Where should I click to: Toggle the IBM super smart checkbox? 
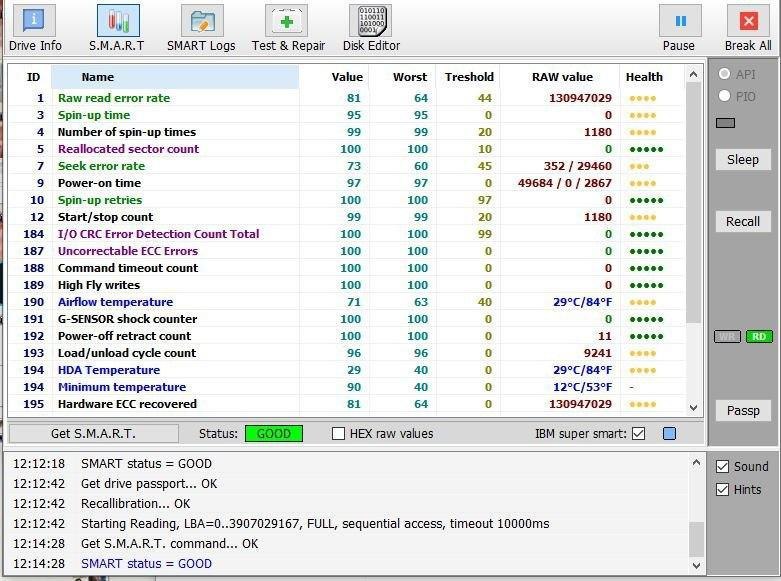click(638, 434)
